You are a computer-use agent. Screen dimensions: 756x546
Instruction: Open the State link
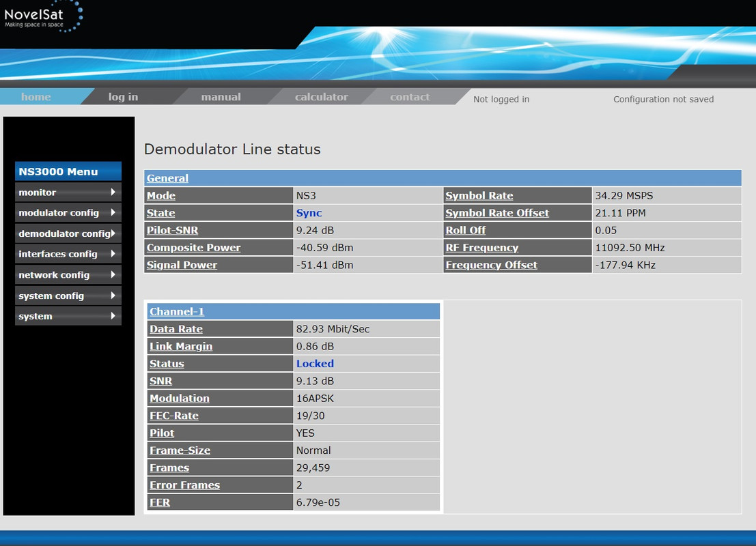(160, 212)
